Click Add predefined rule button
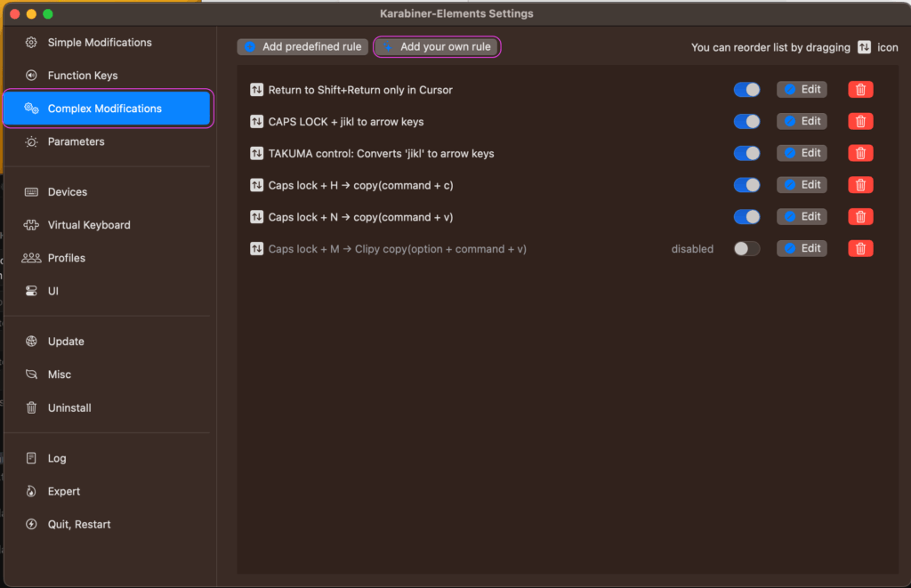The width and height of the screenshot is (911, 588). 302,47
